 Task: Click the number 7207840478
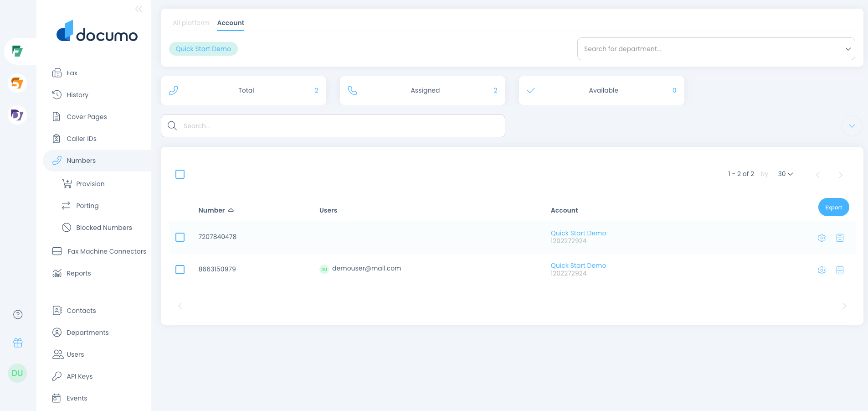pyautogui.click(x=217, y=237)
